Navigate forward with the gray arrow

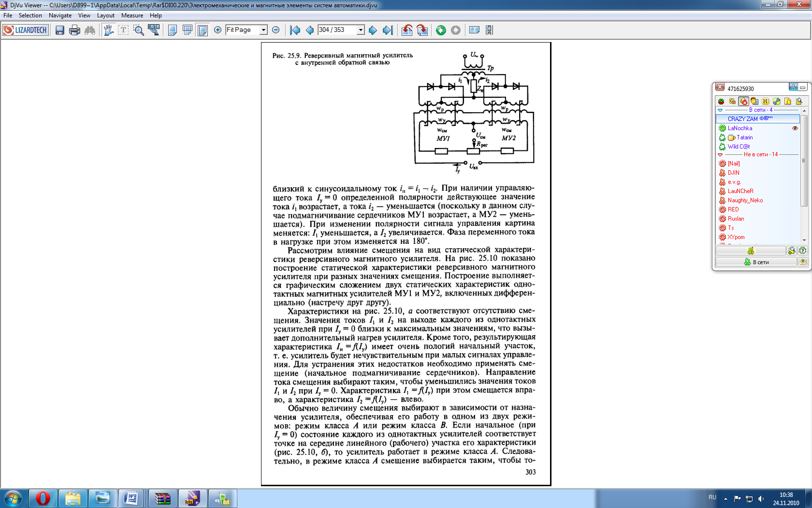coord(456,30)
